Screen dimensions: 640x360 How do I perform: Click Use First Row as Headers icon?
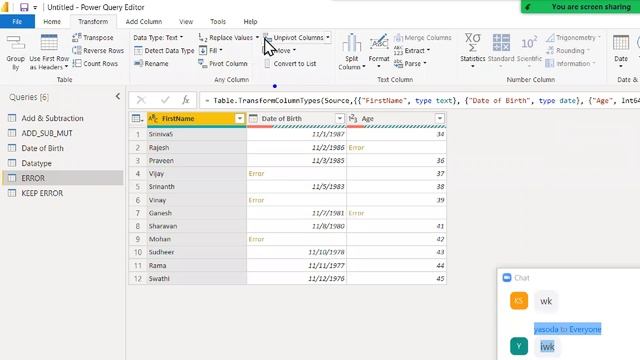point(49,43)
